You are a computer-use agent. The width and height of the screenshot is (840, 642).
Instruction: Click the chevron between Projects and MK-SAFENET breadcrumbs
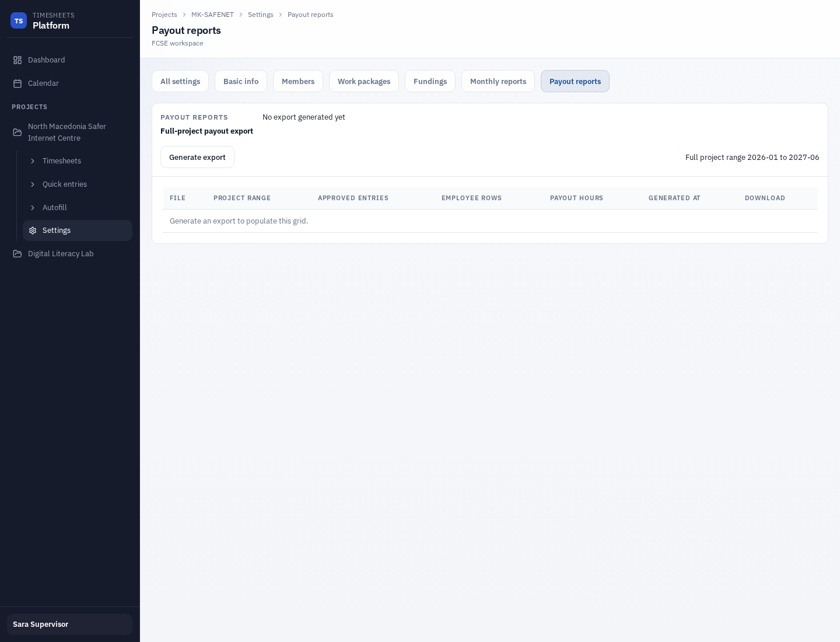pyautogui.click(x=184, y=15)
